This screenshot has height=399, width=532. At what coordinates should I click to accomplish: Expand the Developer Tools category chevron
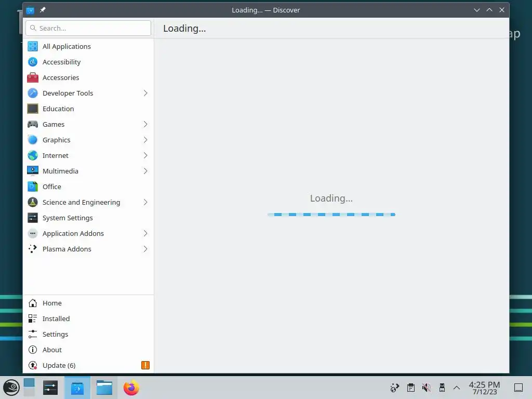pos(145,93)
